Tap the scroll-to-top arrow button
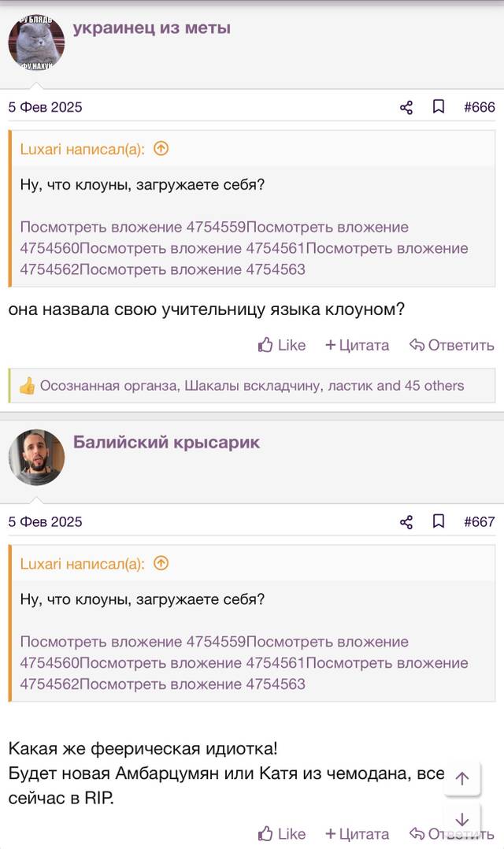Screen dimensions: 504x849 [461, 779]
